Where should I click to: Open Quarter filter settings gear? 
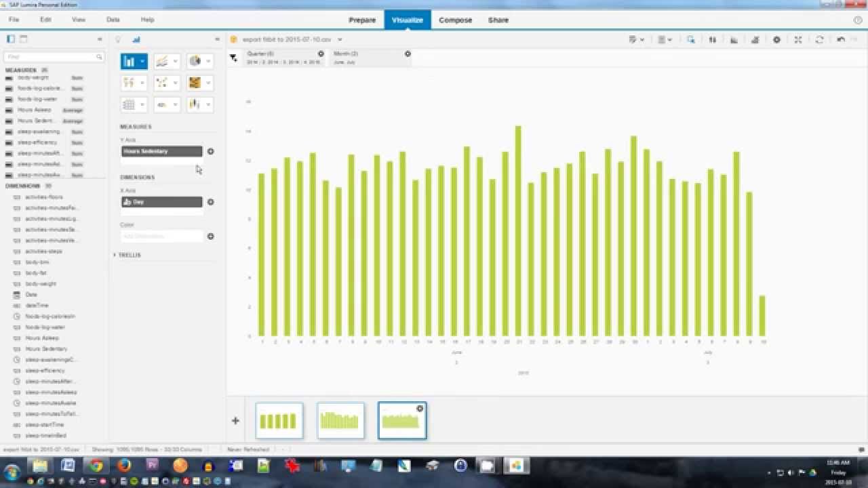pyautogui.click(x=321, y=54)
